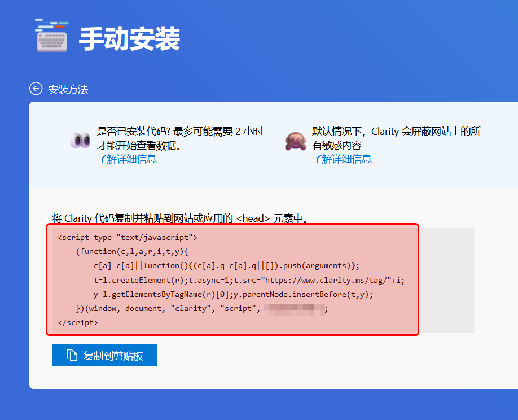Viewport: 518px width, 420px height.
Task: Click the keyboard icon beside 手动安装 title
Action: (51, 37)
